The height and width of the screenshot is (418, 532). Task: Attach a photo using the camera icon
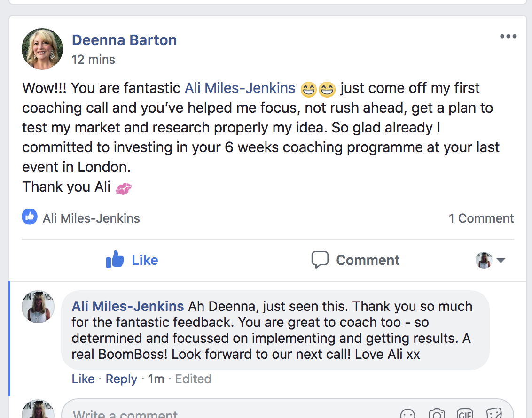click(437, 414)
